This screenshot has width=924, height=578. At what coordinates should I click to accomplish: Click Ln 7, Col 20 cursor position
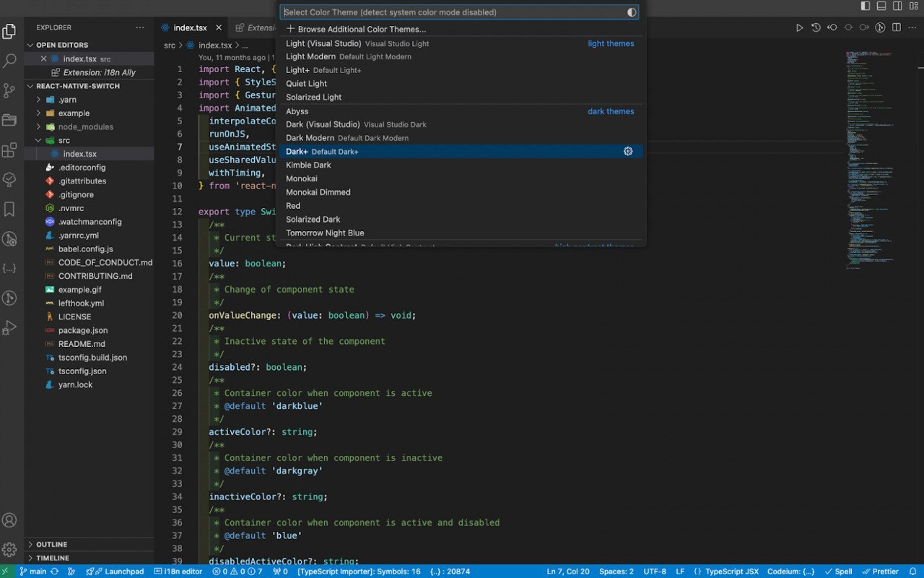tap(568, 571)
